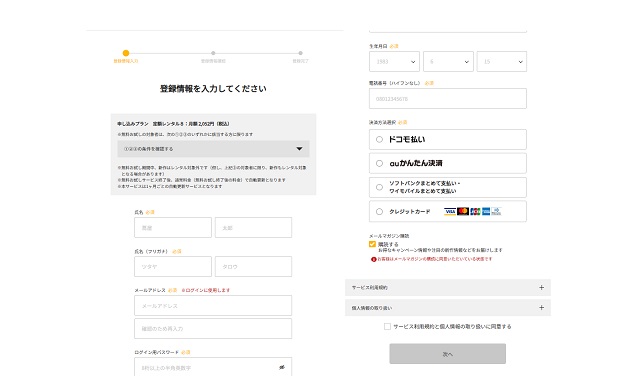Click the red ログインに使用します note
Viewport: 640px width, 385px height.
[206, 290]
